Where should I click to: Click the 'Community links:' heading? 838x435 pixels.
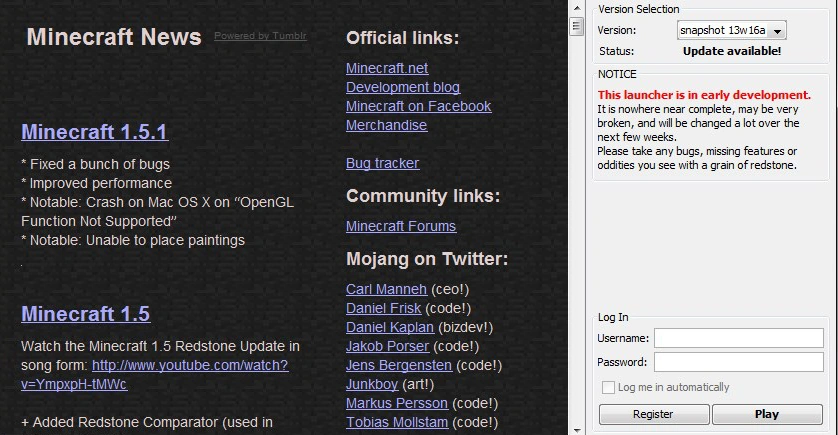coord(423,196)
